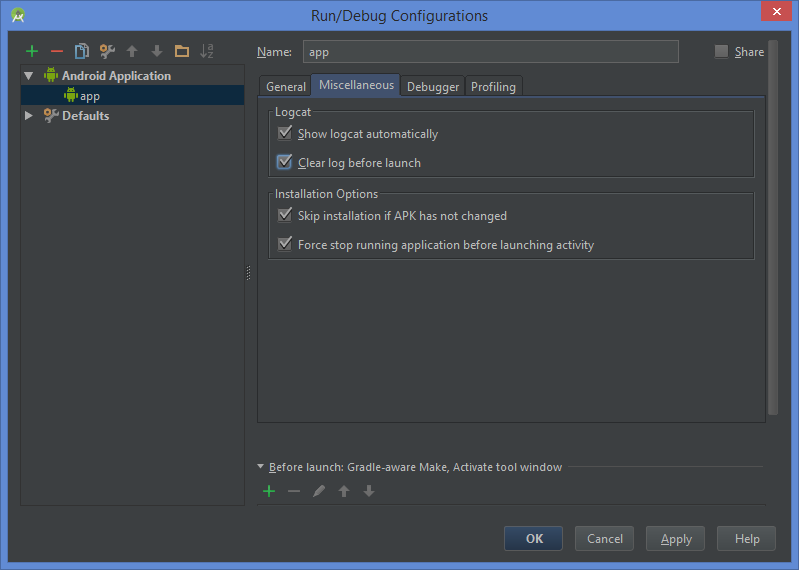Screen dimensions: 799x570
Task: Remove the selected configuration with the red minus
Action: click(57, 51)
